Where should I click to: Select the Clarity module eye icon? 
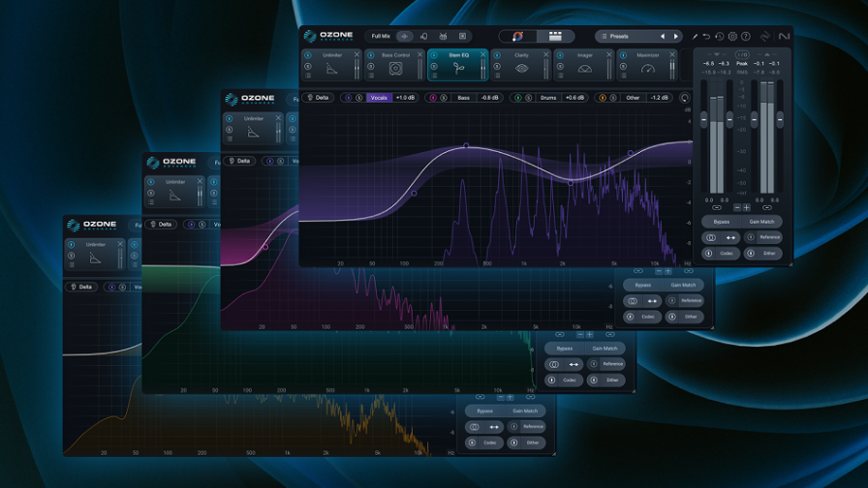[521, 69]
